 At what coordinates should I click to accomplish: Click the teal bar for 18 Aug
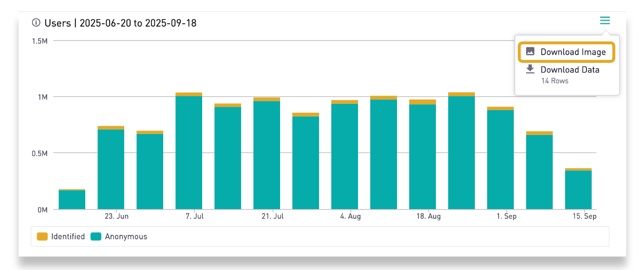(422, 156)
